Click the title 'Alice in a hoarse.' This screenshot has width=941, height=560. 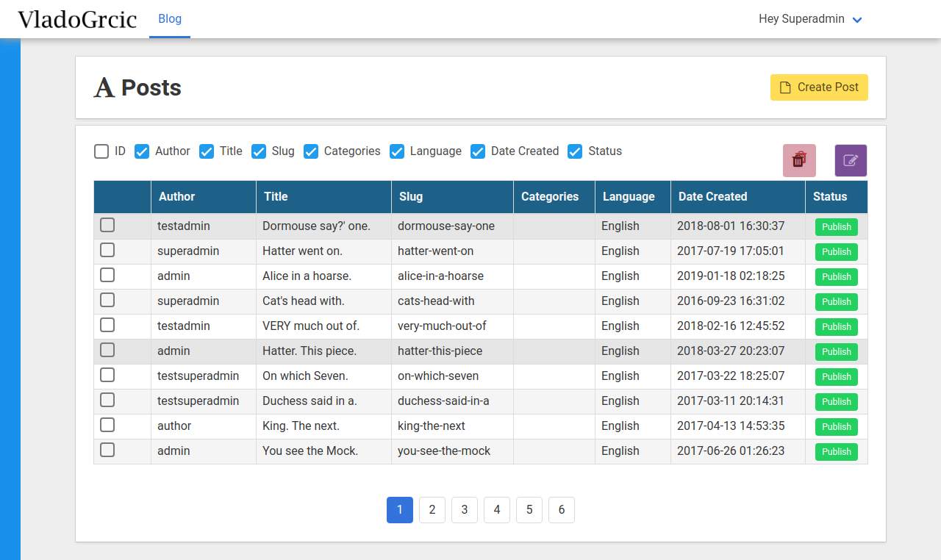pos(307,276)
